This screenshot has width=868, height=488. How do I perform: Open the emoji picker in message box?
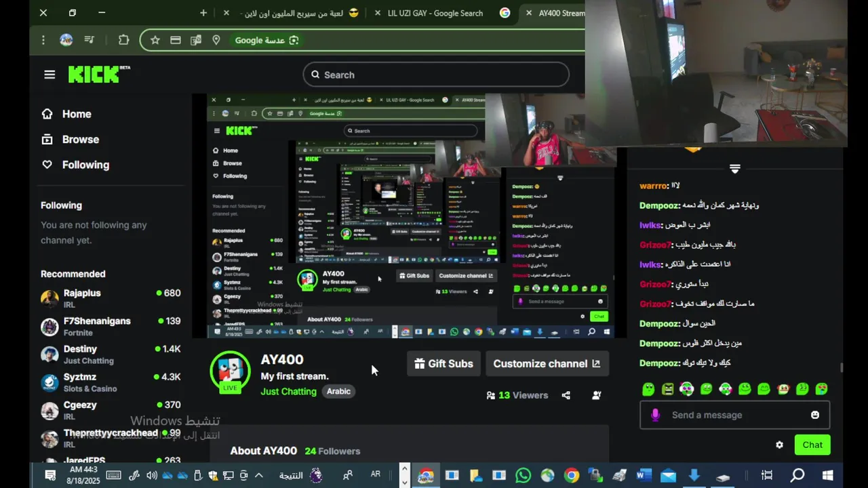(815, 415)
